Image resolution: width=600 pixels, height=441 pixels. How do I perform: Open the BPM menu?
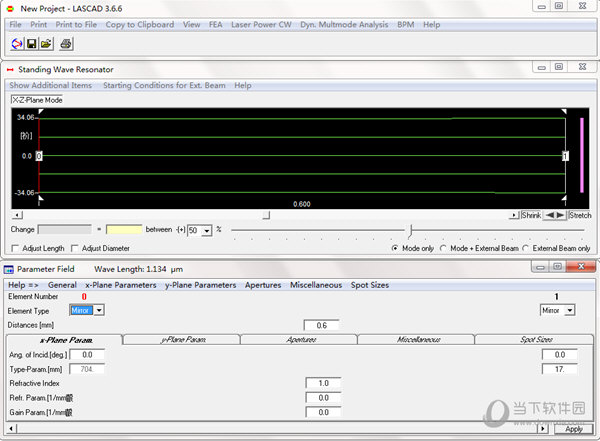(x=406, y=24)
